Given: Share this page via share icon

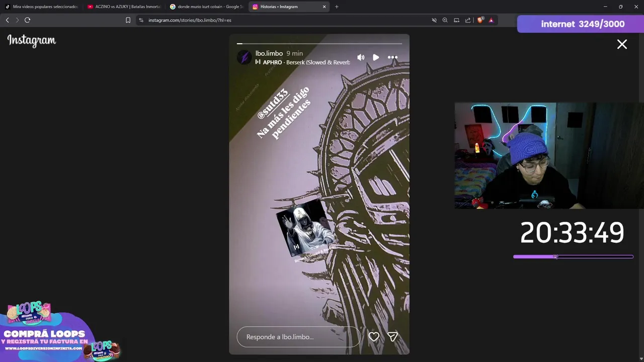Looking at the screenshot, I should point(468,20).
